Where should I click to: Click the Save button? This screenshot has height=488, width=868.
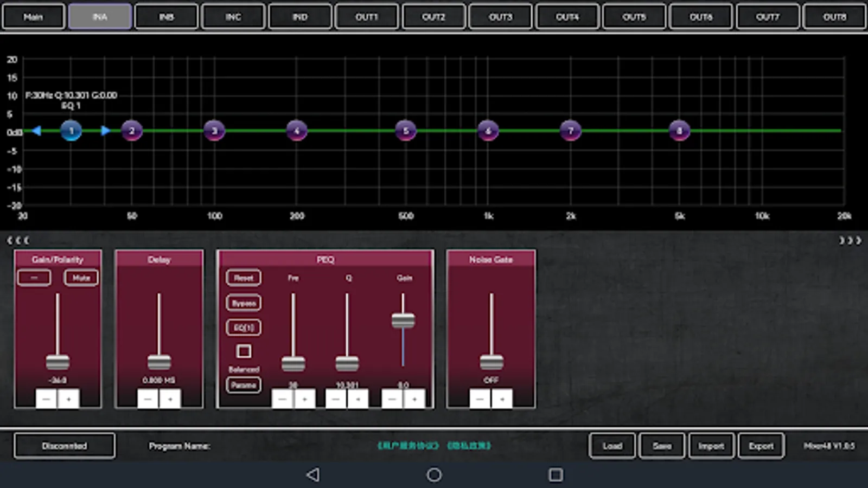(662, 446)
